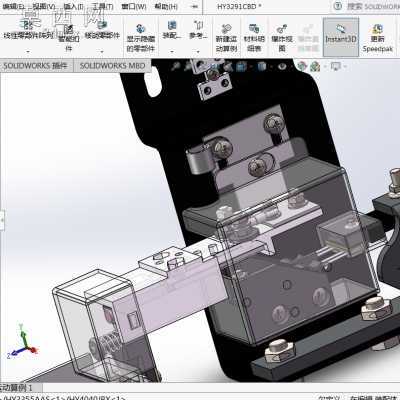Expand the Reference Geometry dropdown arrow
This screenshot has width=400, height=400.
click(198, 51)
